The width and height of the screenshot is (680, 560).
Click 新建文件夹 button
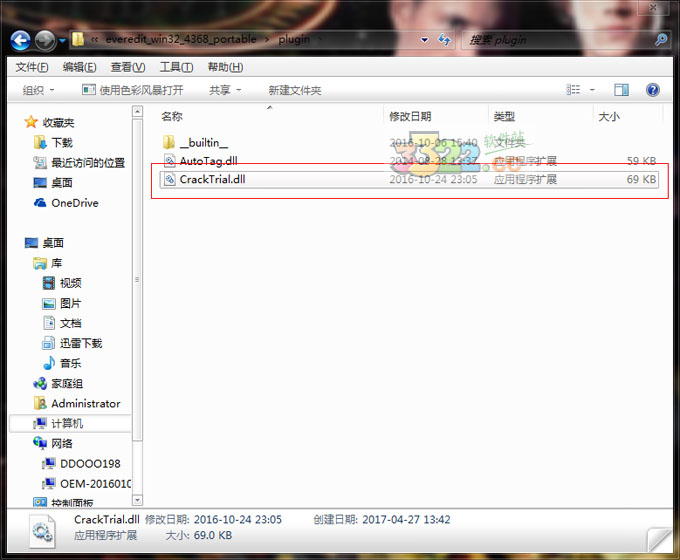(x=294, y=90)
